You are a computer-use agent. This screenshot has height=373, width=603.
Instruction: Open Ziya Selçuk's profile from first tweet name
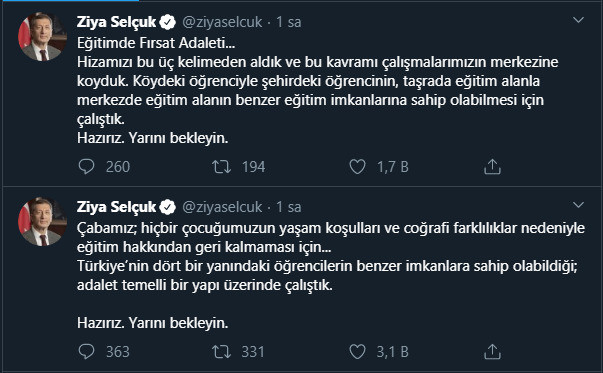[117, 22]
